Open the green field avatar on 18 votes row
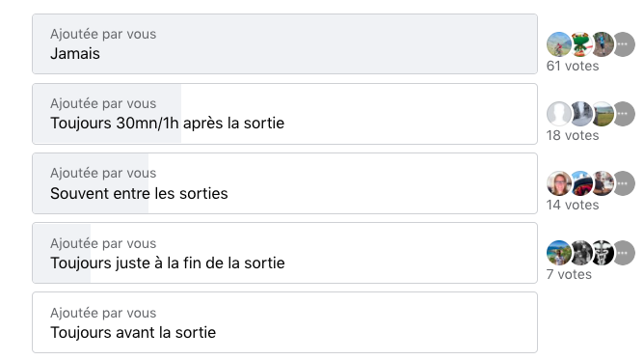The width and height of the screenshot is (644, 360). pos(603,114)
